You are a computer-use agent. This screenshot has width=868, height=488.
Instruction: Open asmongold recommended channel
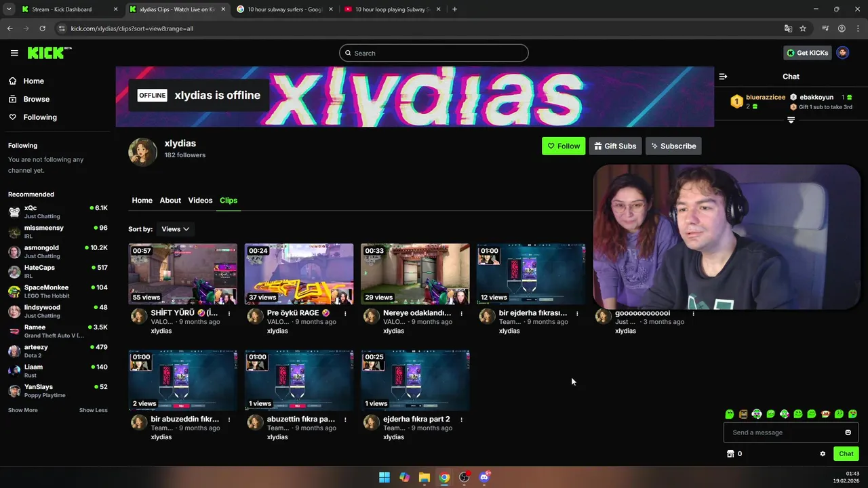tap(58, 251)
